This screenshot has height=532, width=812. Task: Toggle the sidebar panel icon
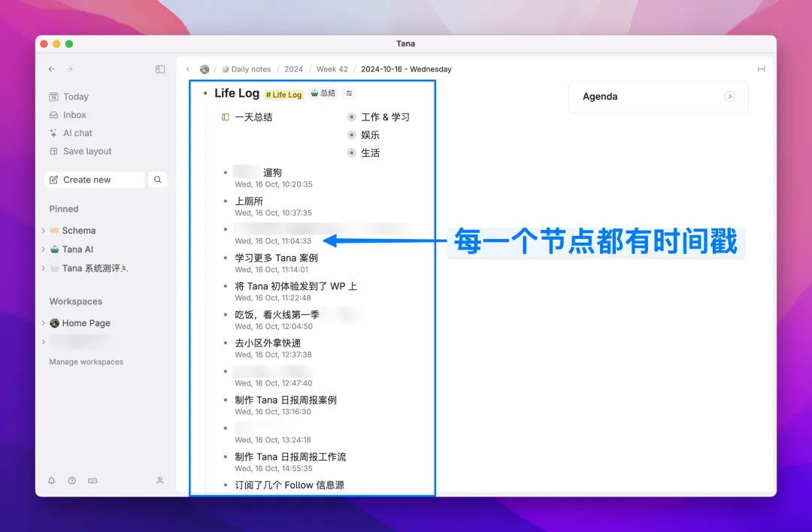(160, 69)
